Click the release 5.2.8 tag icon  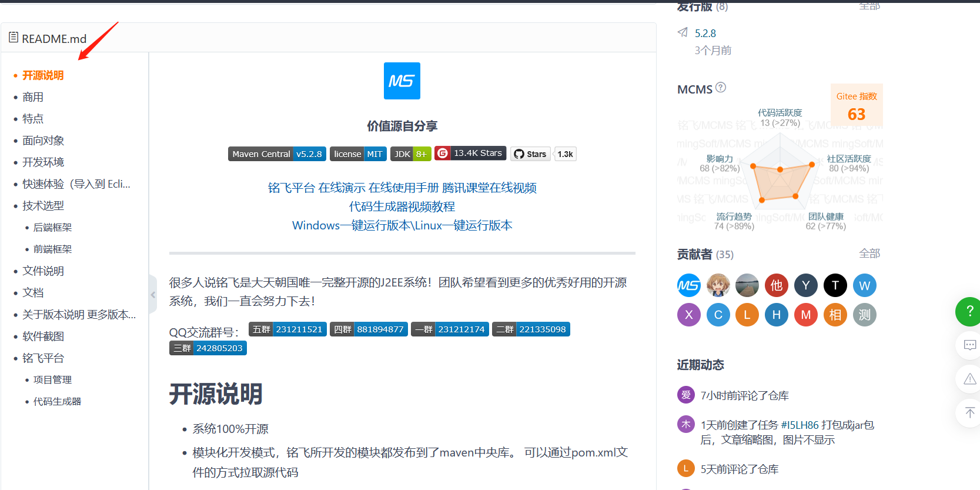pos(683,32)
